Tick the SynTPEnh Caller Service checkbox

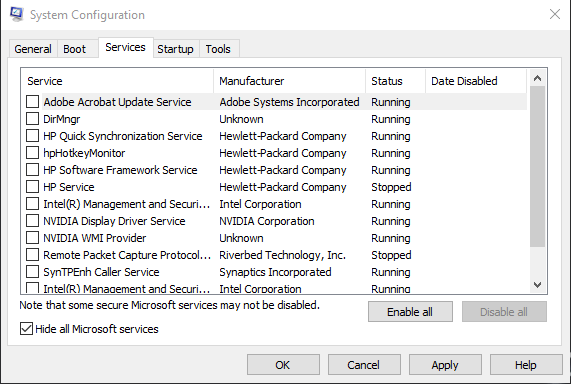pyautogui.click(x=32, y=272)
